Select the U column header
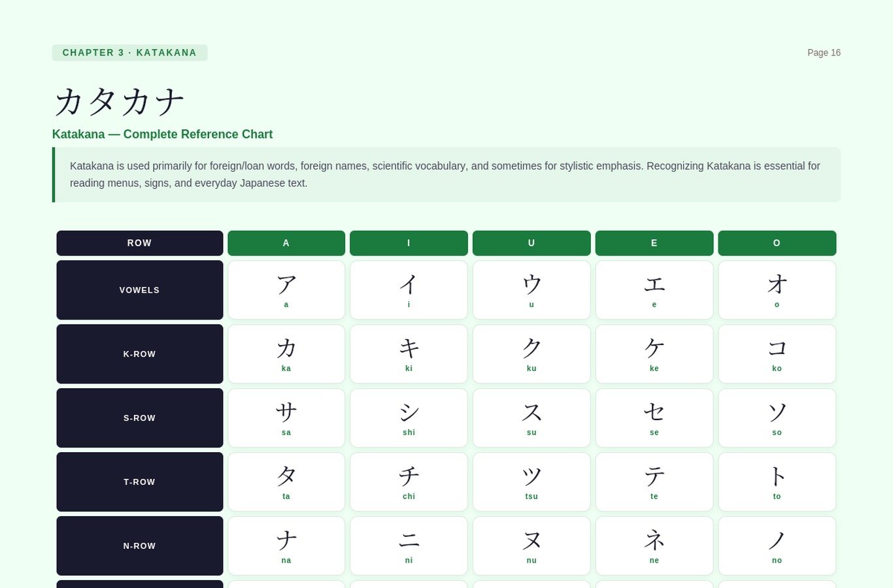 (x=531, y=242)
